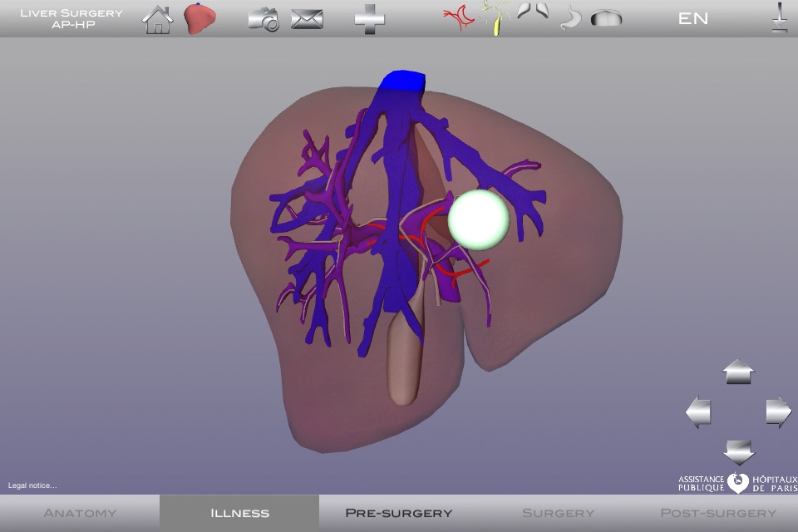Screen dimensions: 798x532
Task: Open the Anatomy tab
Action: click(x=80, y=513)
